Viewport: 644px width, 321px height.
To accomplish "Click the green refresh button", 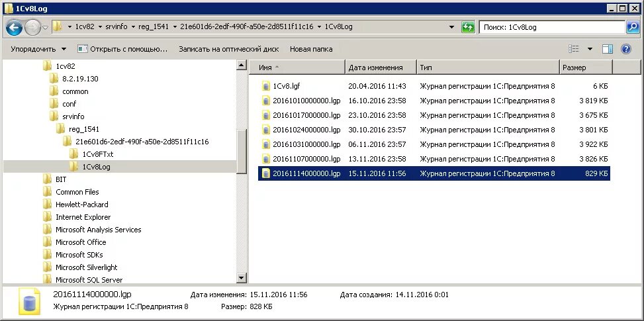I will pos(468,27).
